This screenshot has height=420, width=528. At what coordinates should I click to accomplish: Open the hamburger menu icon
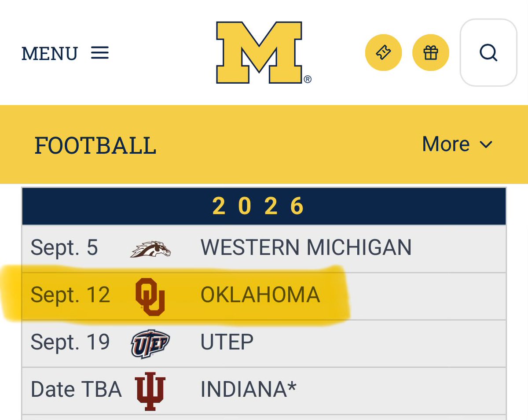[x=100, y=53]
